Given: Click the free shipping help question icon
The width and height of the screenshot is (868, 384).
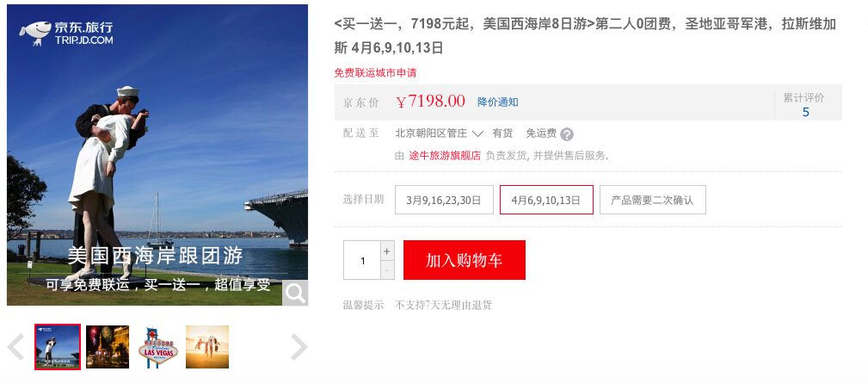Looking at the screenshot, I should tap(567, 134).
